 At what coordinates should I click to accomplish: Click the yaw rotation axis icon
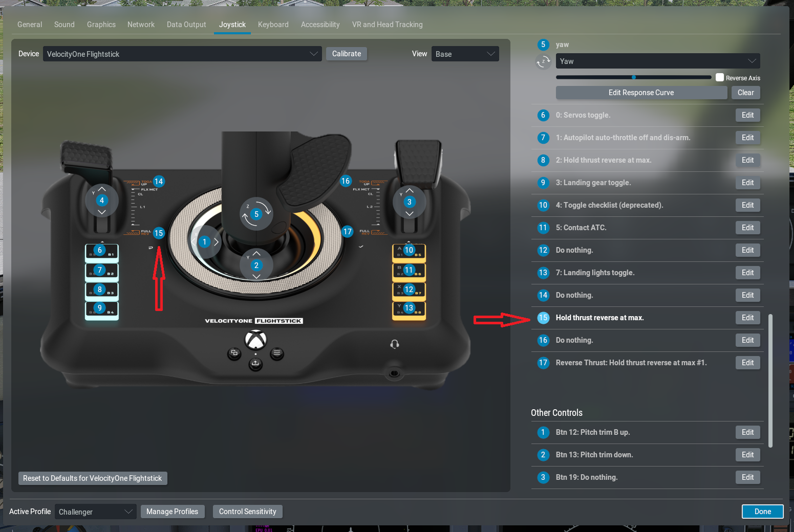pos(543,62)
